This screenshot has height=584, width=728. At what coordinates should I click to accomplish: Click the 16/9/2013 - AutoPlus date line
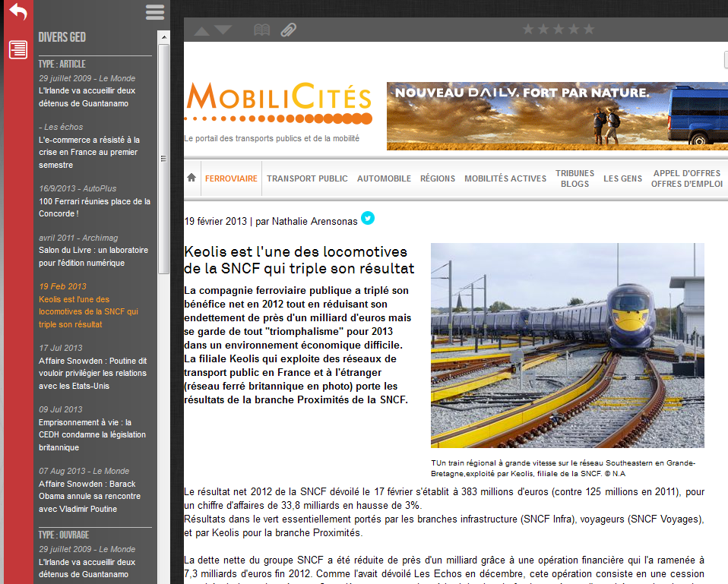(x=78, y=188)
